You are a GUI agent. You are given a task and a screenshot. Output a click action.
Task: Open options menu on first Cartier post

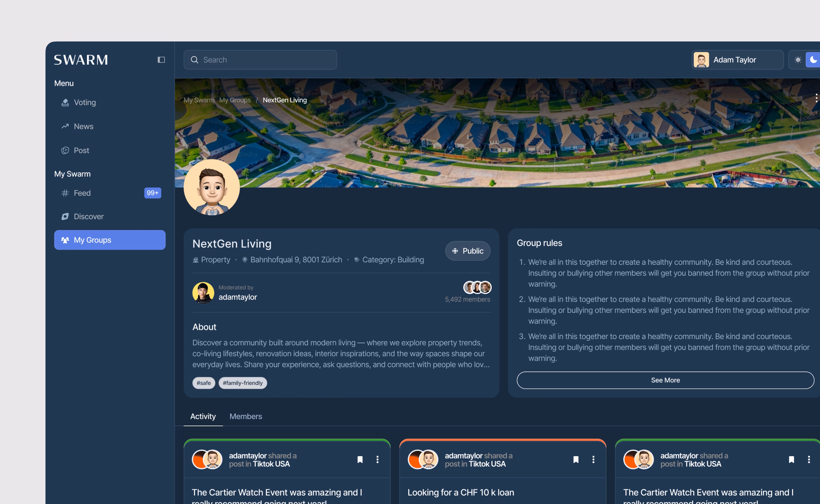[377, 460]
